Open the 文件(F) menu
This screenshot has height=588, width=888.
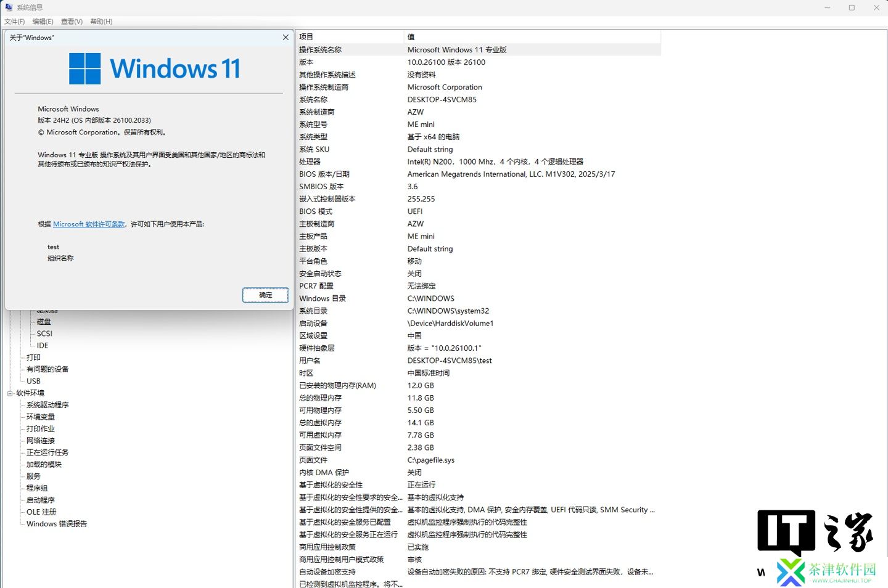15,22
